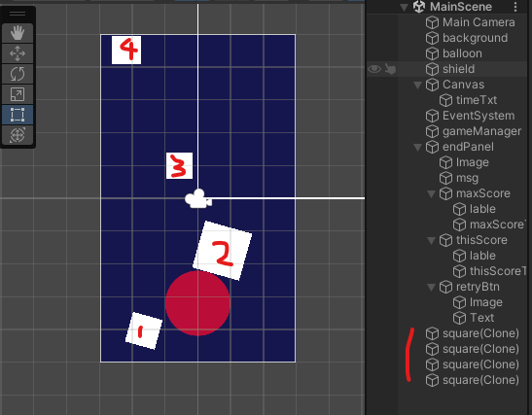The width and height of the screenshot is (532, 415).
Task: Select MainScene root row
Action: (x=461, y=7)
